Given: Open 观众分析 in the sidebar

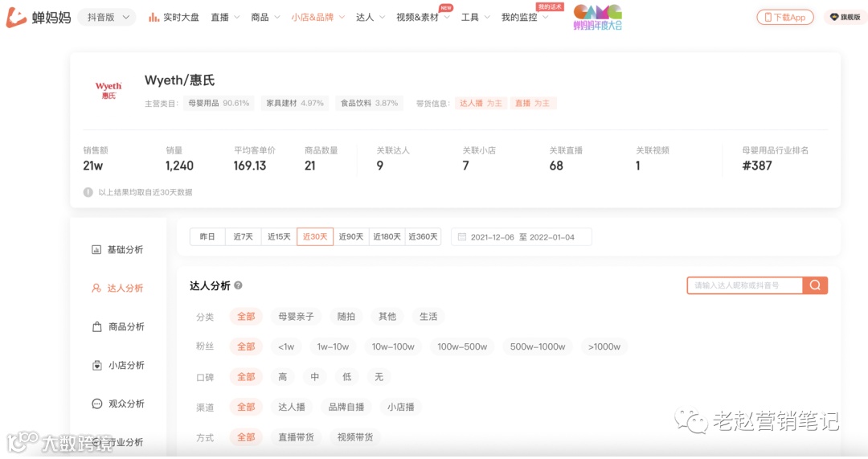Looking at the screenshot, I should [118, 404].
